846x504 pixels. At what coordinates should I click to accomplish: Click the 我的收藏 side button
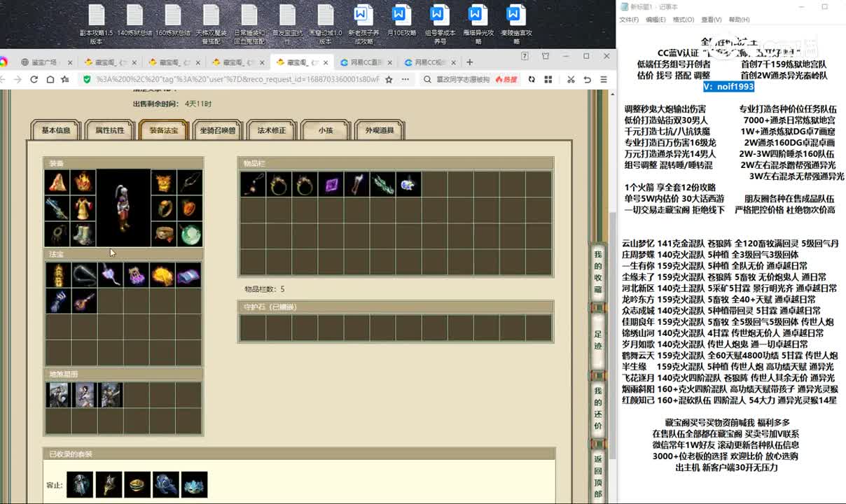(x=598, y=272)
